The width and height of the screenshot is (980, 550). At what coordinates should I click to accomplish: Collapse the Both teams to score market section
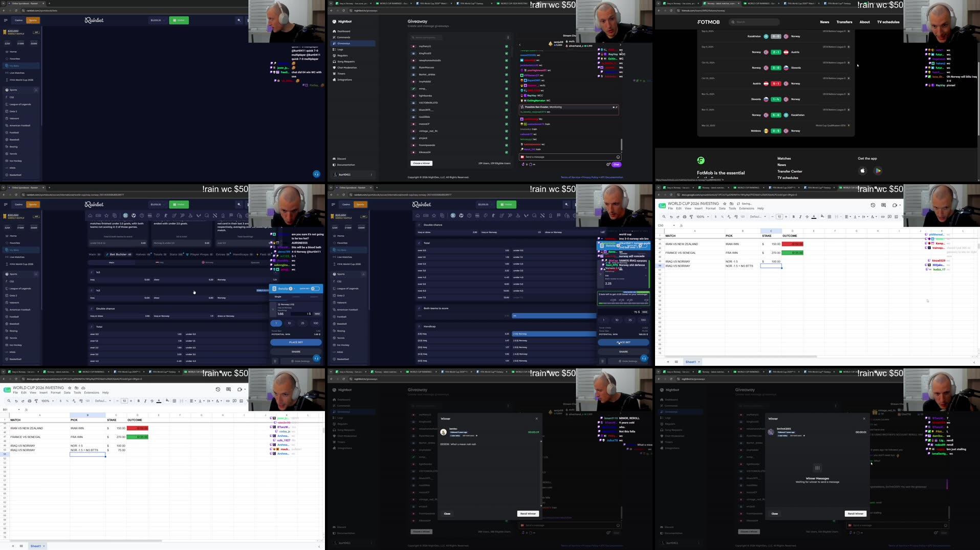(419, 309)
